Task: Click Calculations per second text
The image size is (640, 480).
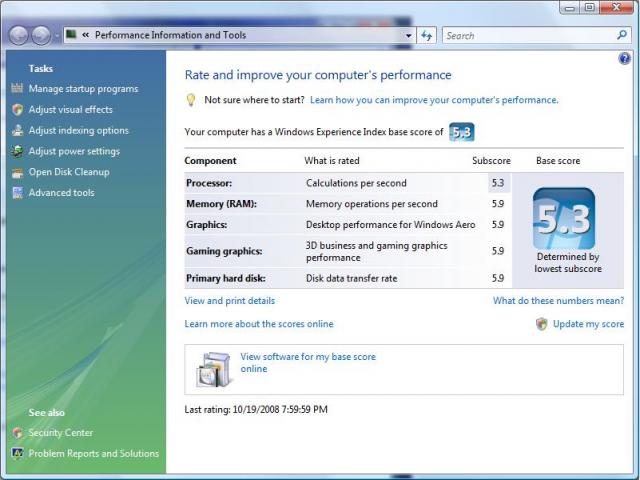Action: click(x=356, y=183)
